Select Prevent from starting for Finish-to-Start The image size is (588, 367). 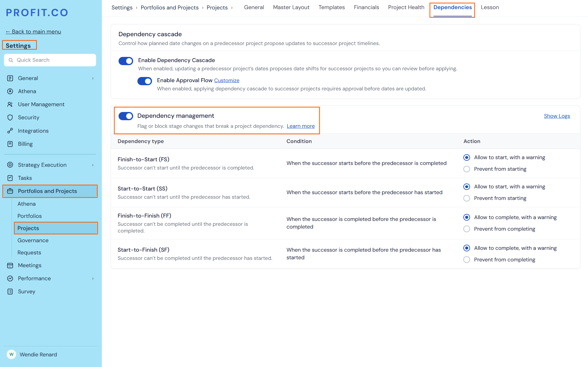click(467, 169)
